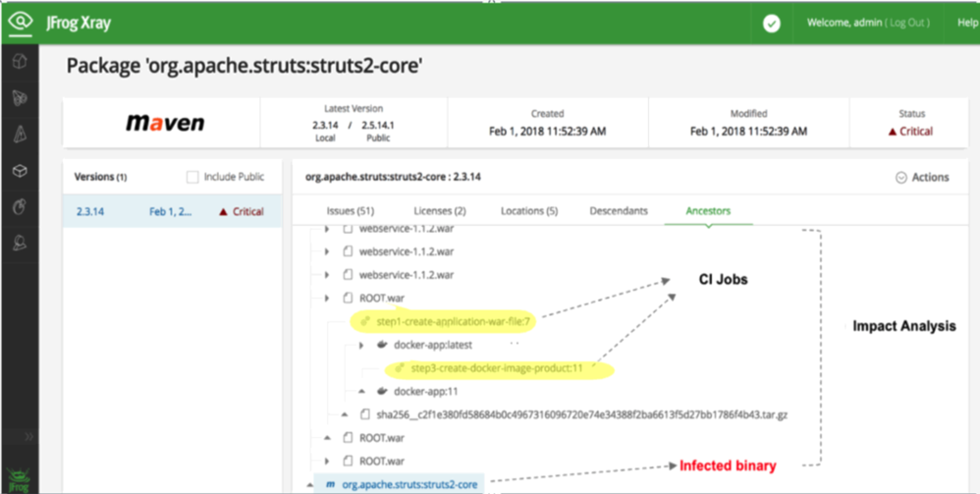Viewport: 980px width, 494px height.
Task: Switch to the Licenses (2) tab
Action: click(439, 211)
